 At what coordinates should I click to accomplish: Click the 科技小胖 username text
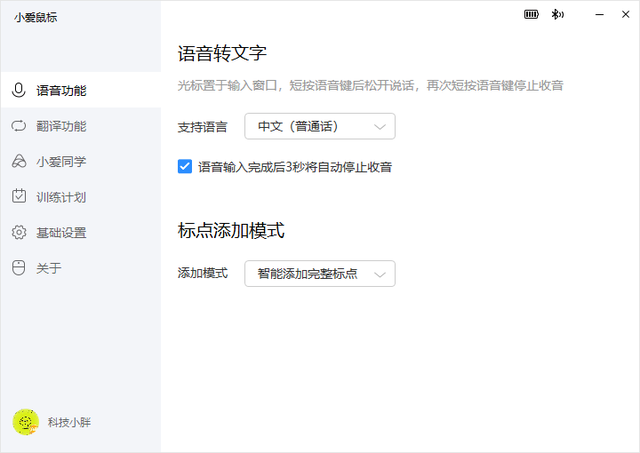pos(70,422)
